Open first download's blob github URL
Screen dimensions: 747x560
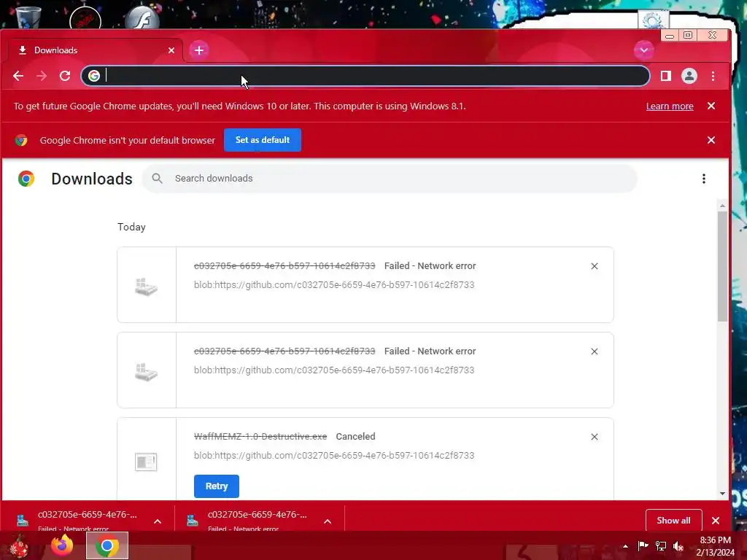coord(334,285)
